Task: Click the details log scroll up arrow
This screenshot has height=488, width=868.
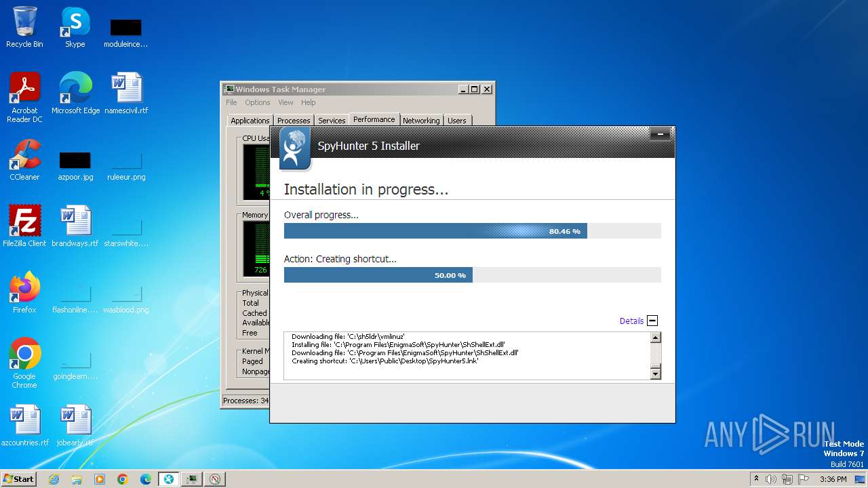Action: point(655,338)
